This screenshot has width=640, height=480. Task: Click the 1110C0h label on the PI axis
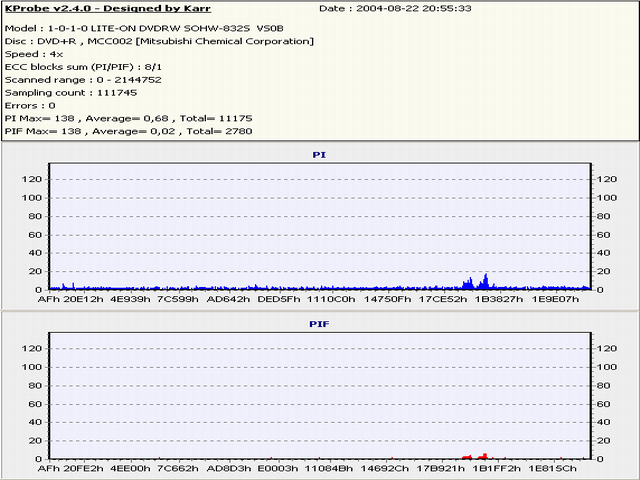(331, 299)
